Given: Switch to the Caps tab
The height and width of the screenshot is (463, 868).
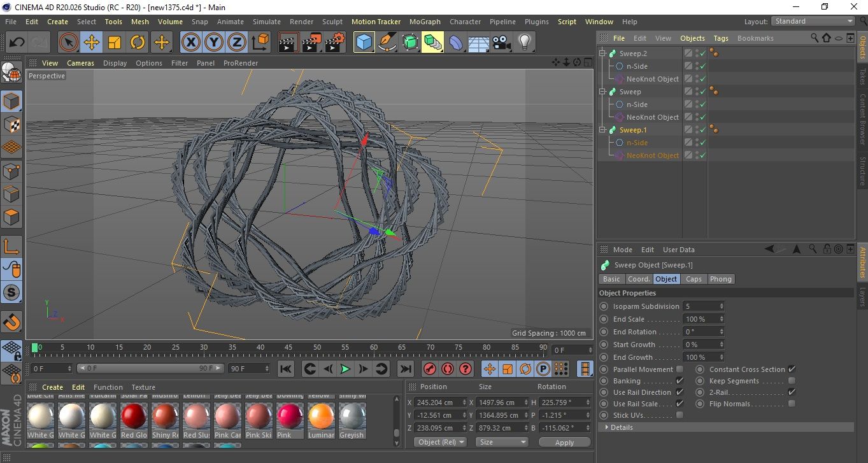Looking at the screenshot, I should 694,279.
